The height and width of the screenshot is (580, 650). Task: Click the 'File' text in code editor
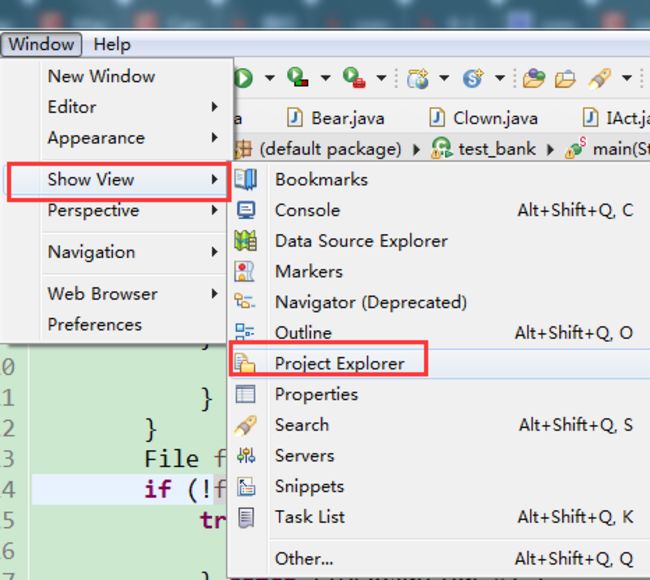[x=172, y=459]
